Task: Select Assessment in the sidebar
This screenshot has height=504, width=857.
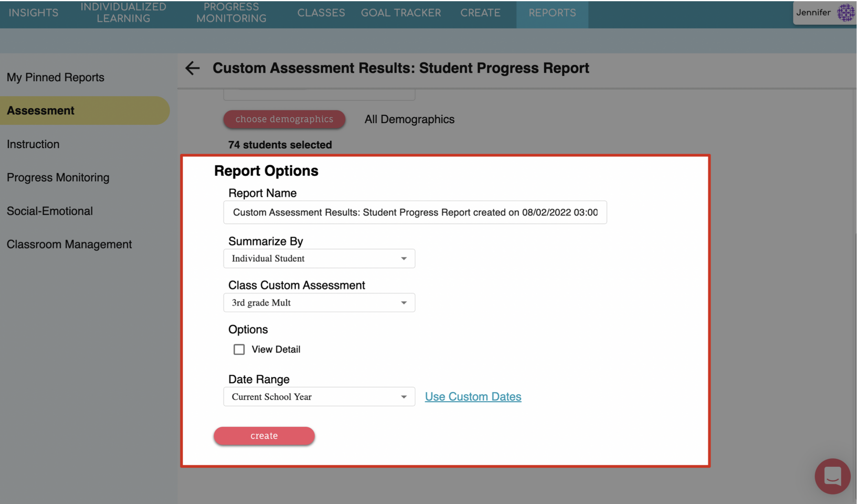Action: coord(40,110)
